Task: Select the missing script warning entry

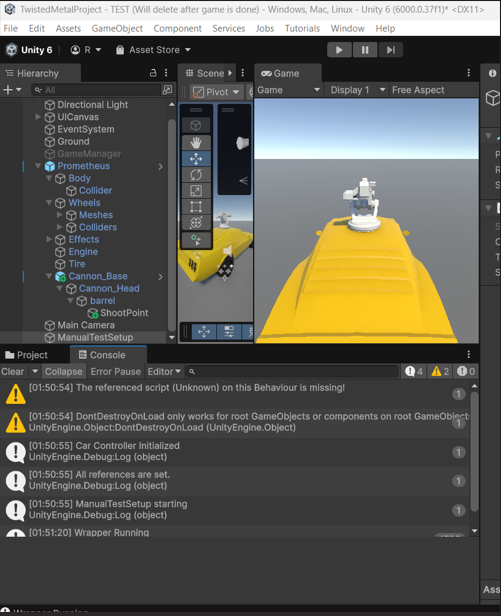Action: (x=236, y=394)
